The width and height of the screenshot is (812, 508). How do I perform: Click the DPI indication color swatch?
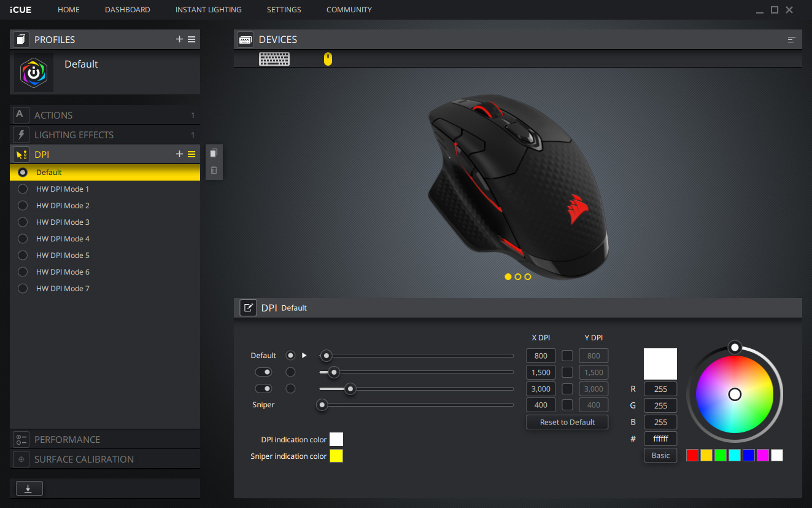[x=336, y=439]
